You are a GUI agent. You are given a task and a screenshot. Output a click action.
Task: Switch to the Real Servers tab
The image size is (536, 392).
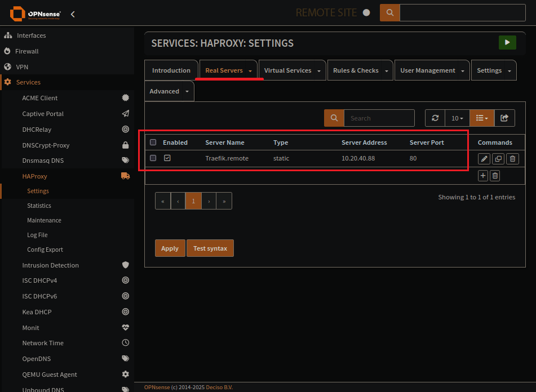[224, 70]
